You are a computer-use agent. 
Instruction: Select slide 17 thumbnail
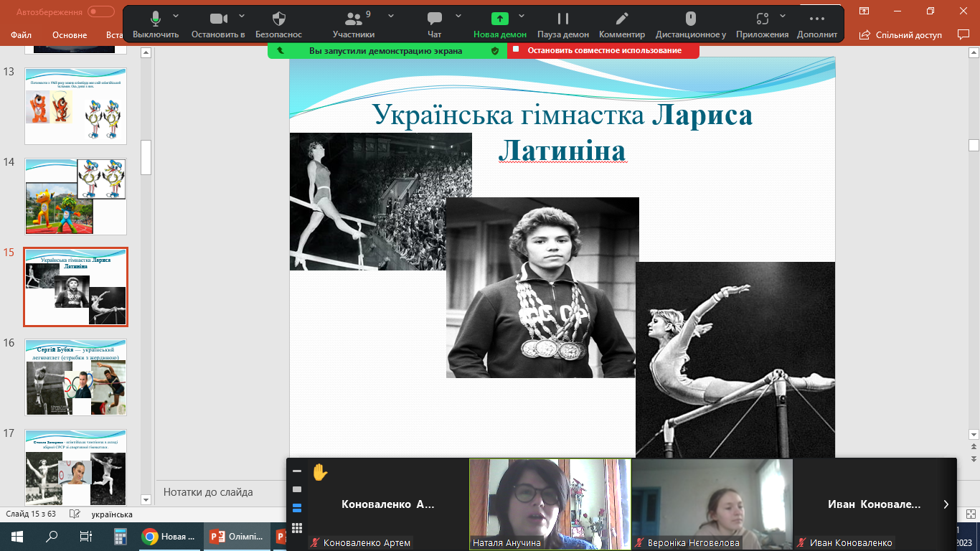tap(75, 467)
